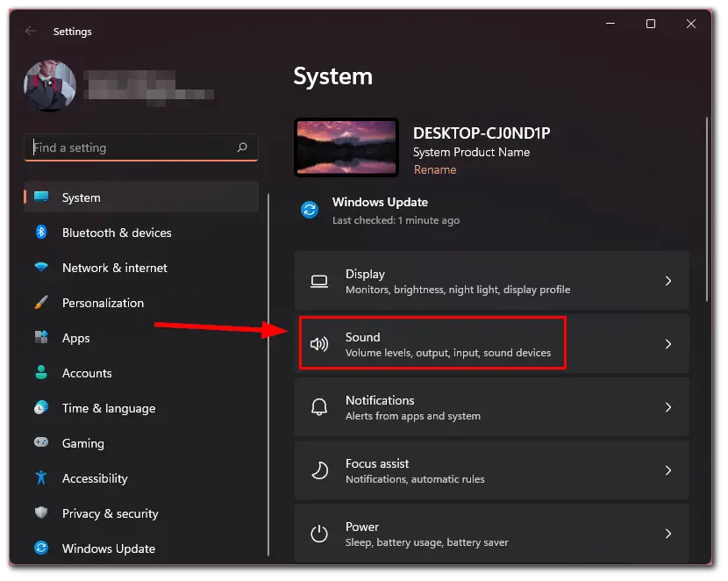Click the Network wifi icon
The height and width of the screenshot is (581, 728).
(x=41, y=267)
